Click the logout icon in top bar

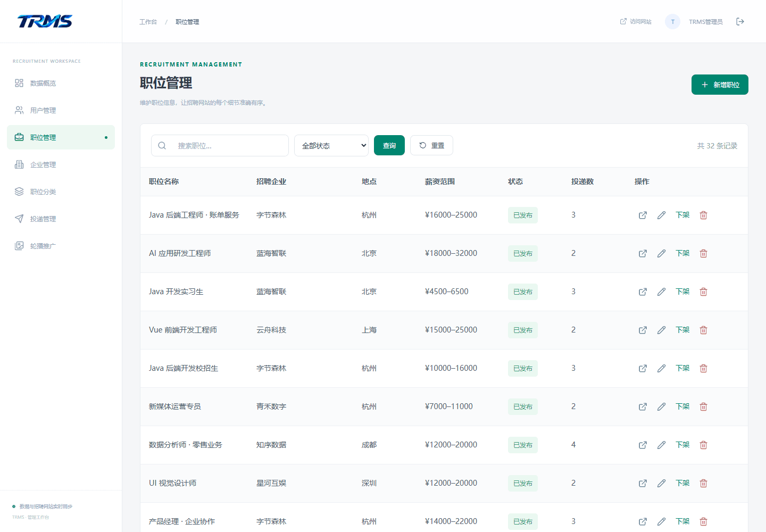point(740,22)
